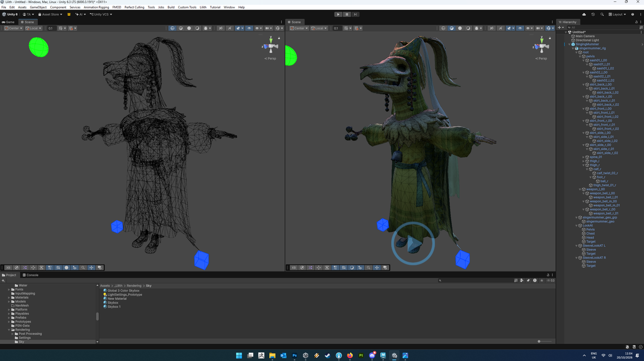This screenshot has height=361, width=644.
Task: Click the Project folder tree scrollbar
Action: click(97, 316)
